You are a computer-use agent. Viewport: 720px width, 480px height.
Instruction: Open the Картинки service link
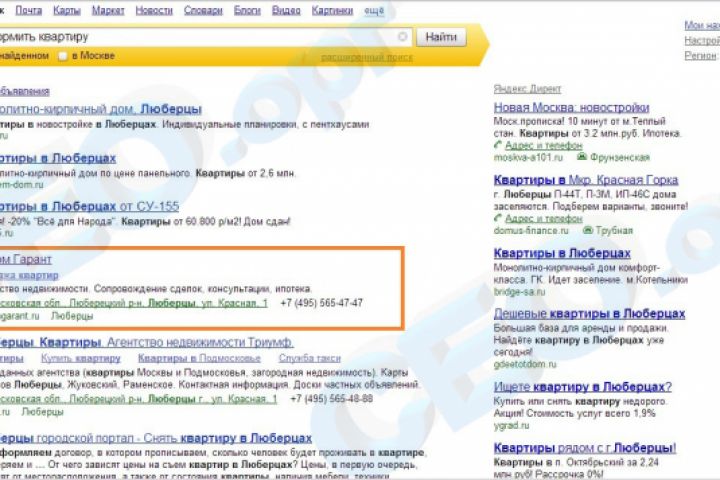click(x=332, y=10)
